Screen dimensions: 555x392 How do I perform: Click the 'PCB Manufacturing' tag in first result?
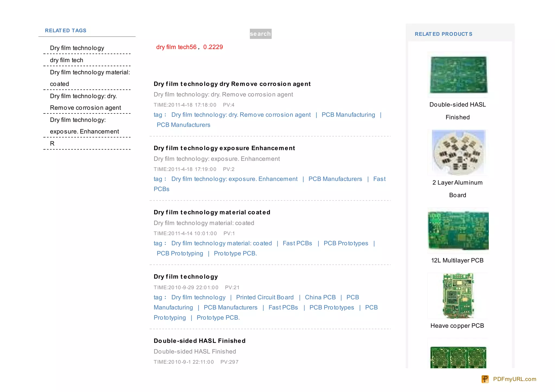tap(348, 115)
